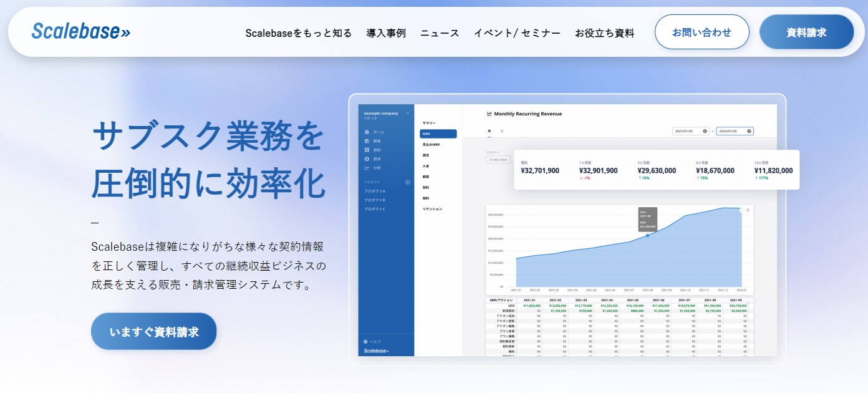
Task: Click the 2021-01 table column header
Action: [x=529, y=300]
